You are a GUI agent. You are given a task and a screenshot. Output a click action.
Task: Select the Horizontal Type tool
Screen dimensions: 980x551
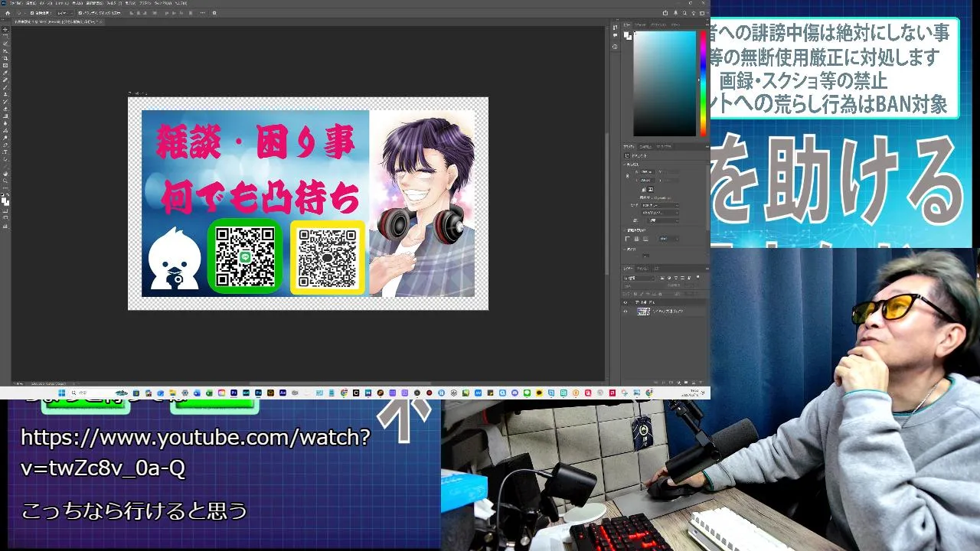coord(5,152)
